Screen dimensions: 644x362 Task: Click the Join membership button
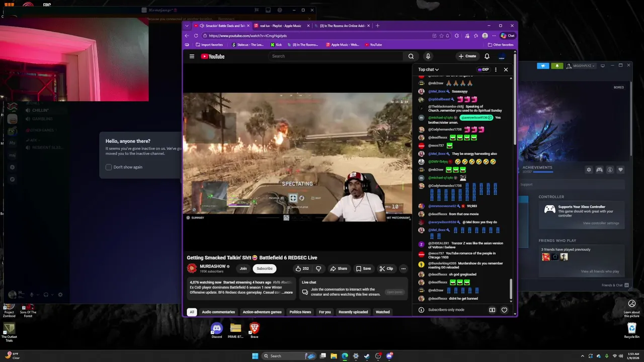tap(243, 268)
